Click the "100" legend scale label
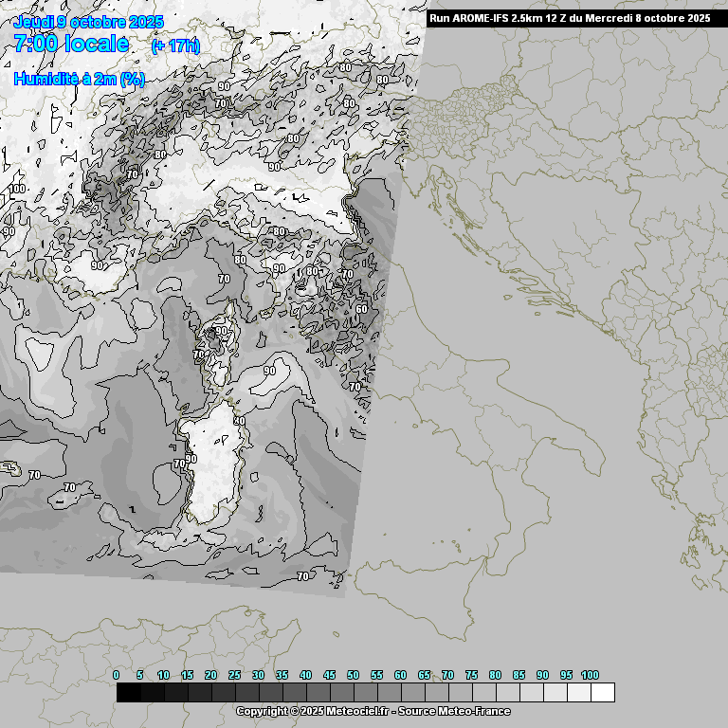The width and height of the screenshot is (728, 728). [x=590, y=675]
